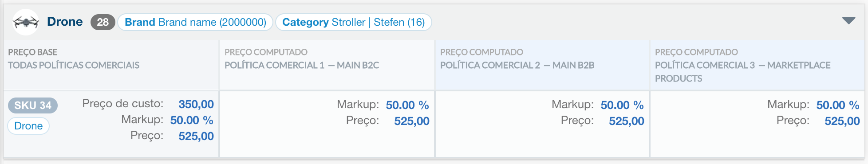Click the 28 product ID badge
The image size is (868, 164).
pyautogui.click(x=103, y=22)
